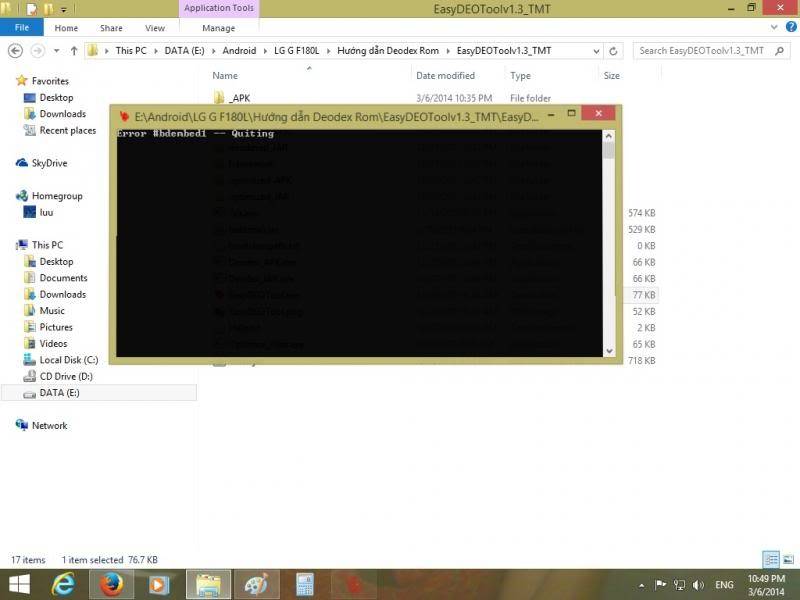Image resolution: width=800 pixels, height=600 pixels.
Task: Go back with the Back arrow button
Action: pyautogui.click(x=15, y=51)
